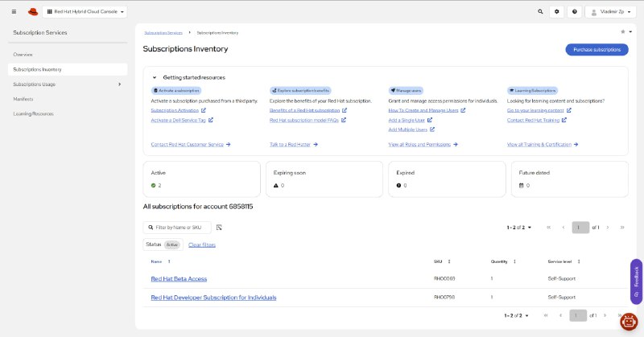Click top pagination page number field
Image resolution: width=644 pixels, height=337 pixels.
(x=580, y=228)
